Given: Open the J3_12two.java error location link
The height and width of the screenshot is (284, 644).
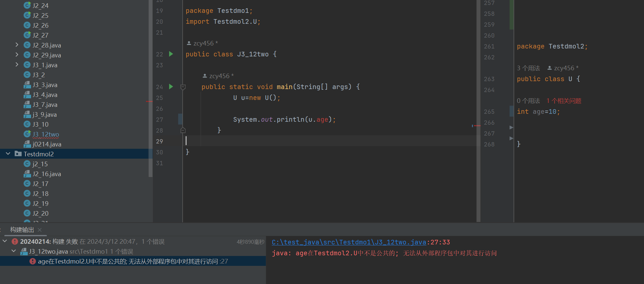Looking at the screenshot, I should pos(349,242).
